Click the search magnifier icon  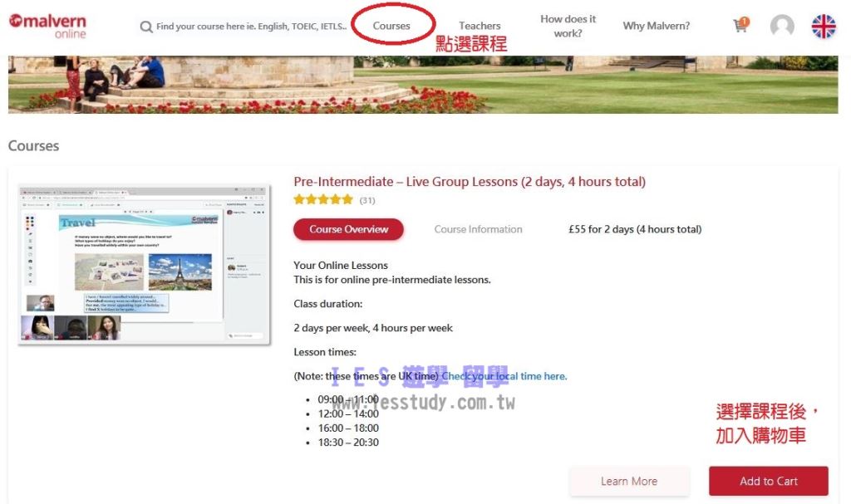(x=146, y=27)
